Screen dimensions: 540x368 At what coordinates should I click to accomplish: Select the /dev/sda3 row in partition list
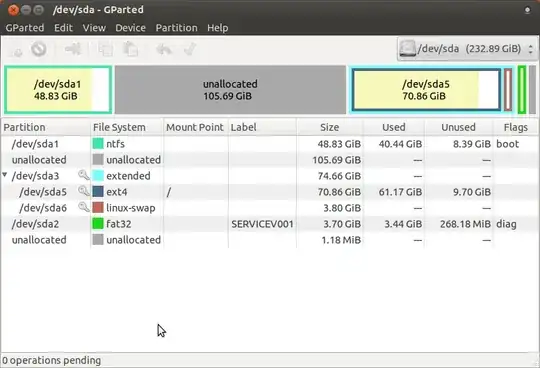pyautogui.click(x=270, y=176)
